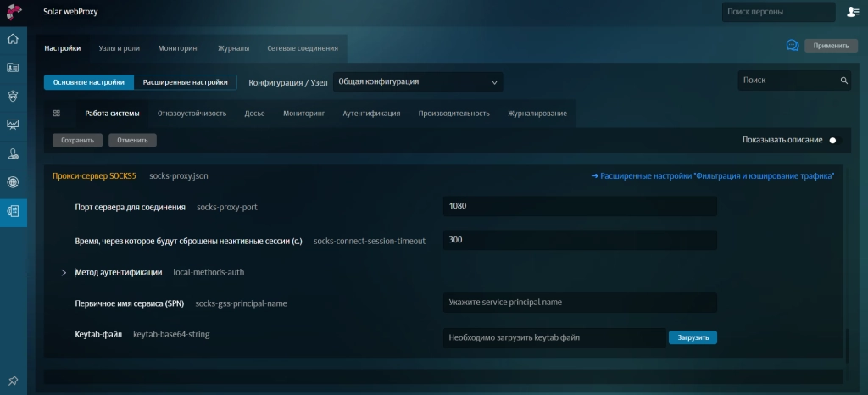
Task: Open the Журналы tab
Action: click(233, 48)
